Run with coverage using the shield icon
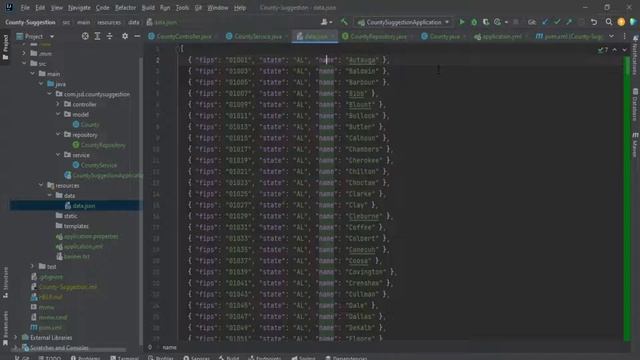The width and height of the screenshot is (640, 360). click(x=486, y=22)
